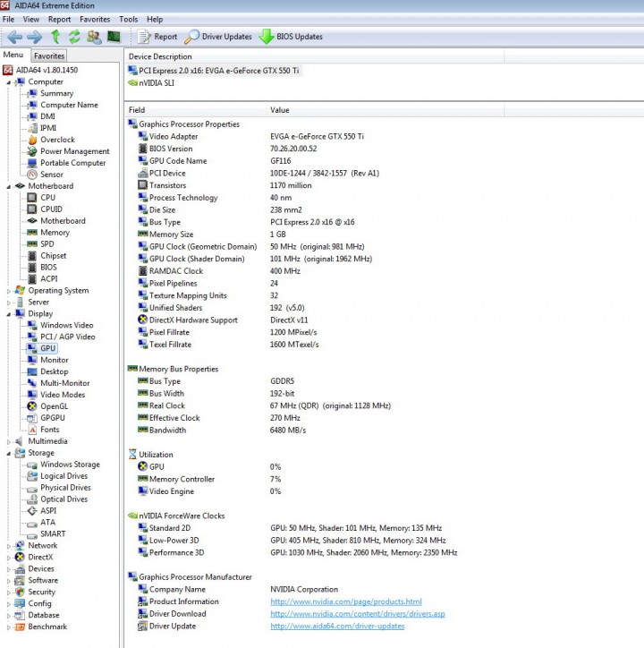Select the OpenGL icon in tree
644x648 pixels.
[32, 406]
